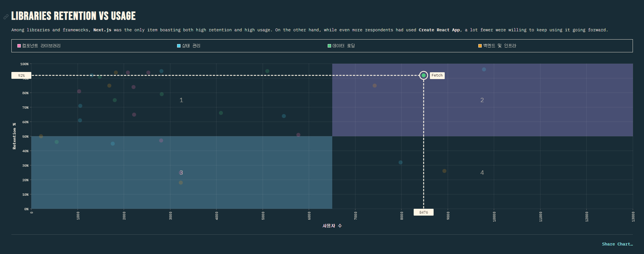
Task: Click quadrant label 4
Action: [x=482, y=173]
